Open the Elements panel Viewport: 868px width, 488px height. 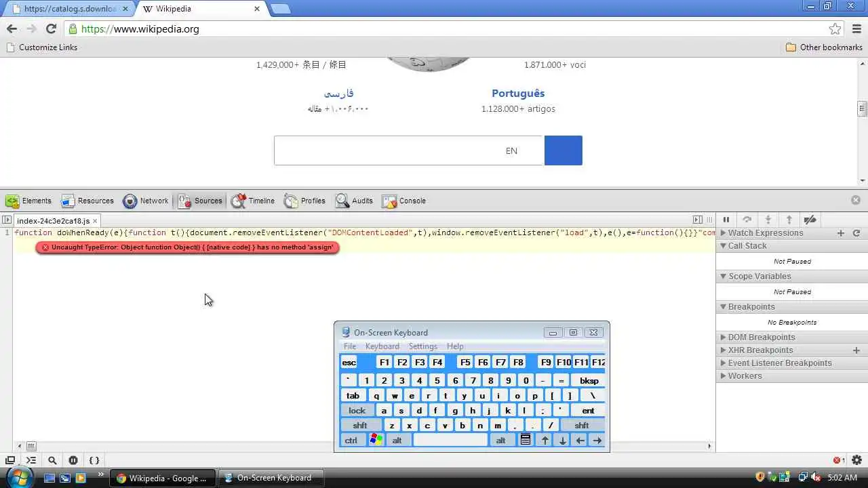28,201
